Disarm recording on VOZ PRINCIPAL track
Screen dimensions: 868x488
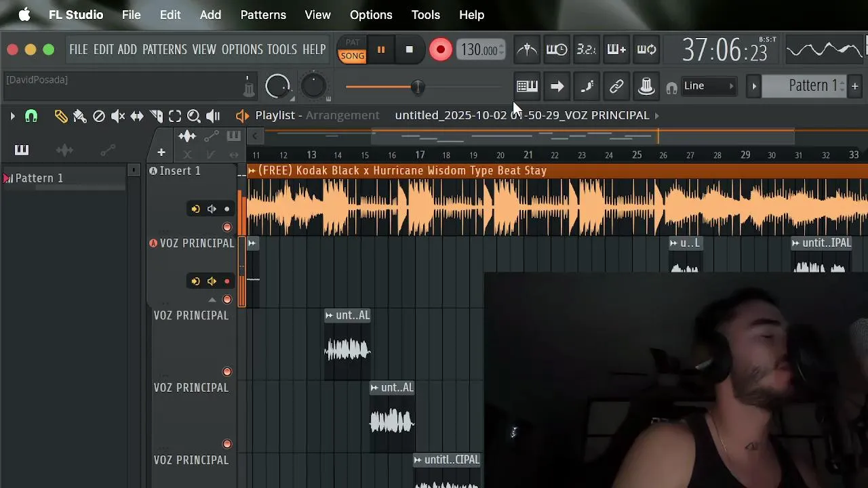point(227,281)
